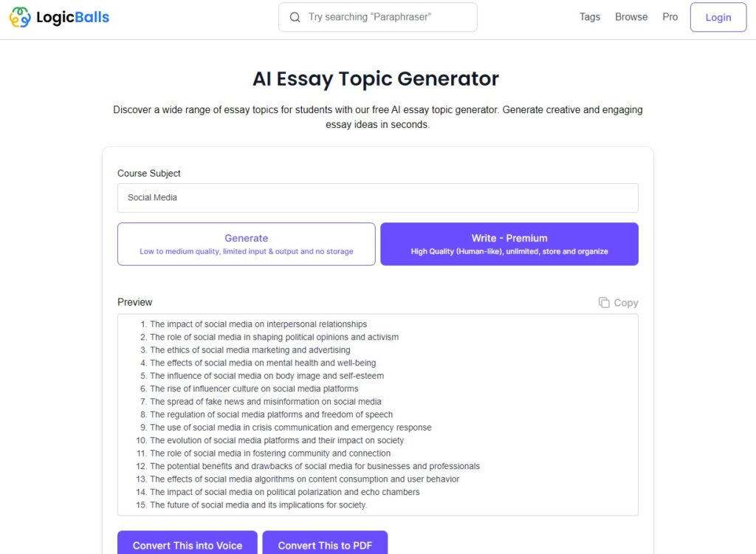Click inside the Course Subject input field

378,197
